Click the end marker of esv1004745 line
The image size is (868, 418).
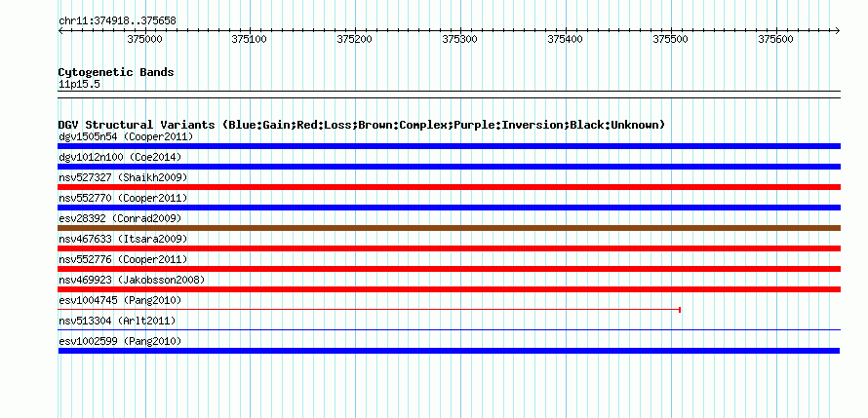click(x=679, y=310)
